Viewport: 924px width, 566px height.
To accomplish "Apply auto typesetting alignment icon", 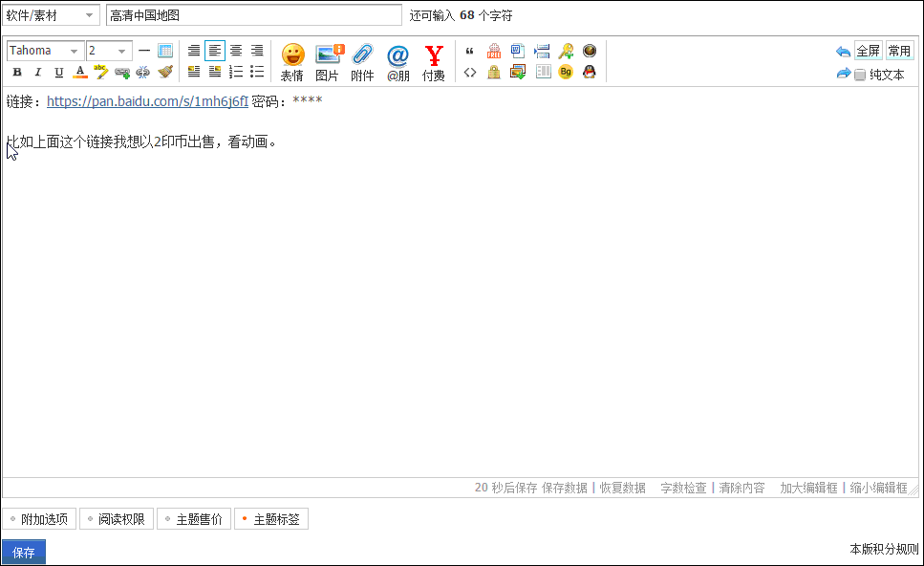I will click(194, 51).
